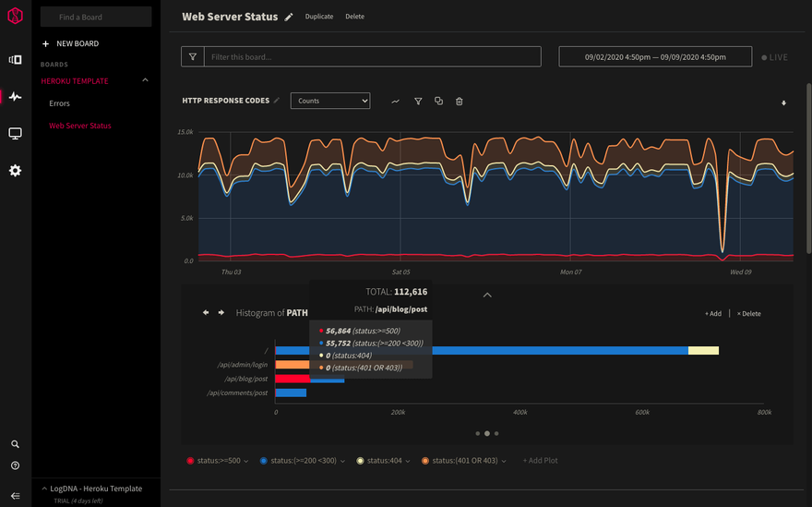Image resolution: width=812 pixels, height=507 pixels.
Task: Collapse histogram panel with up chevron
Action: tap(487, 295)
